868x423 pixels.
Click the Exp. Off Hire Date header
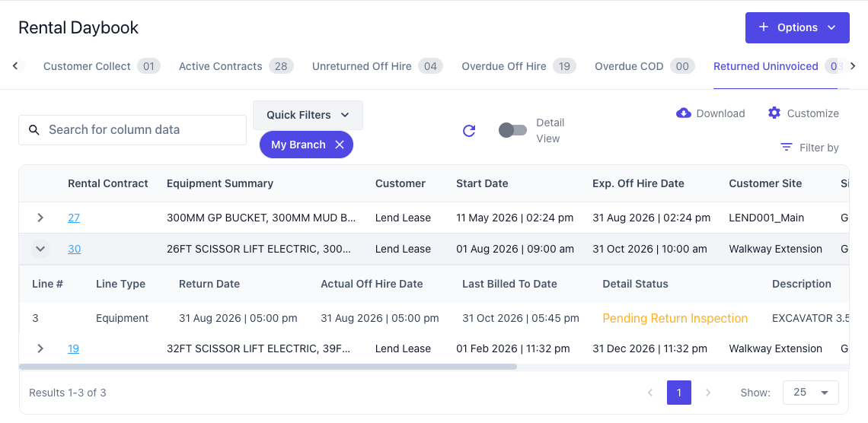[638, 183]
